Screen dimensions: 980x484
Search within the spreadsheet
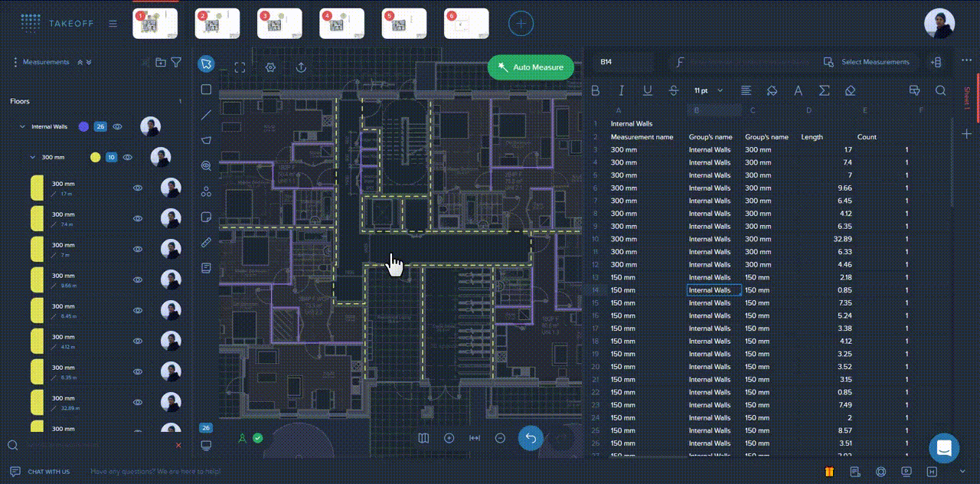coord(940,90)
